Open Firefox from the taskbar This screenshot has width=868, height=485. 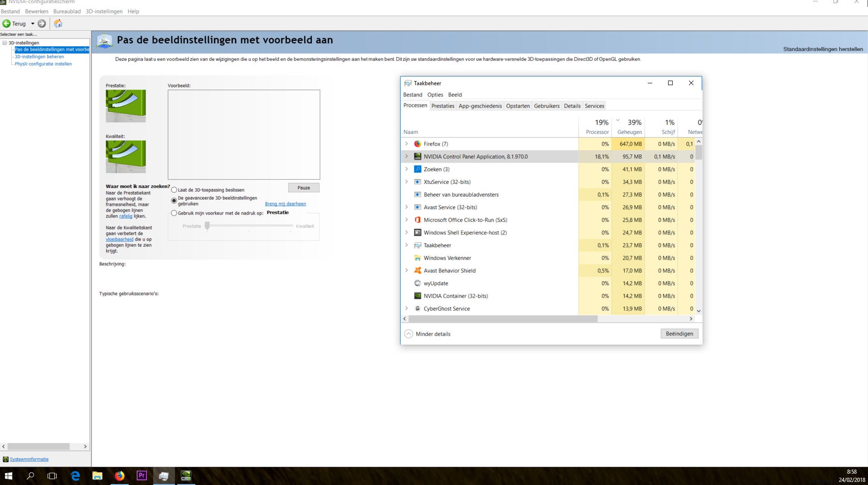119,475
